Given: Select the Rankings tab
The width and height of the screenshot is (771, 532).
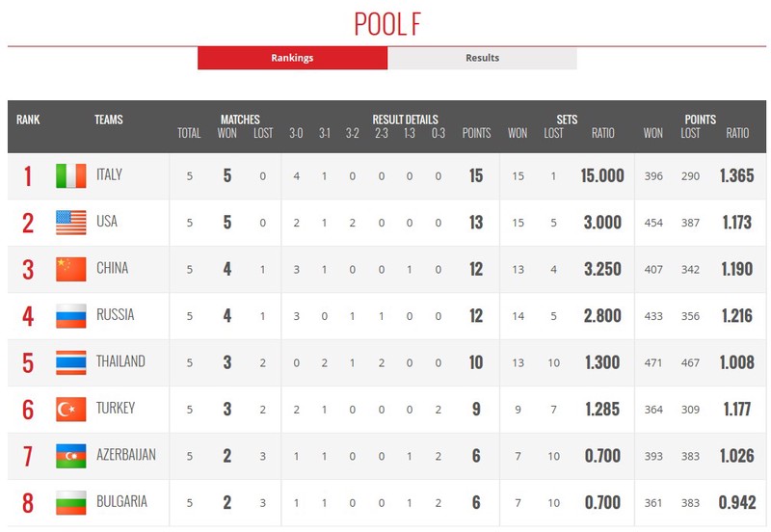Looking at the screenshot, I should pos(292,58).
